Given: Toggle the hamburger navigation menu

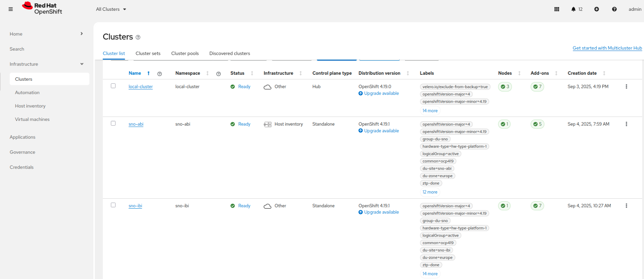Looking at the screenshot, I should pyautogui.click(x=10, y=9).
